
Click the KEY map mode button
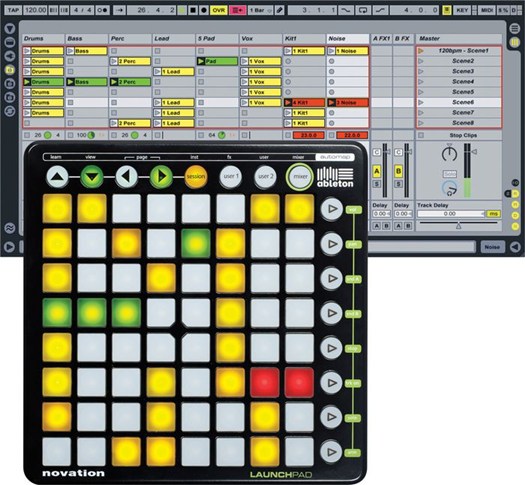(462, 10)
